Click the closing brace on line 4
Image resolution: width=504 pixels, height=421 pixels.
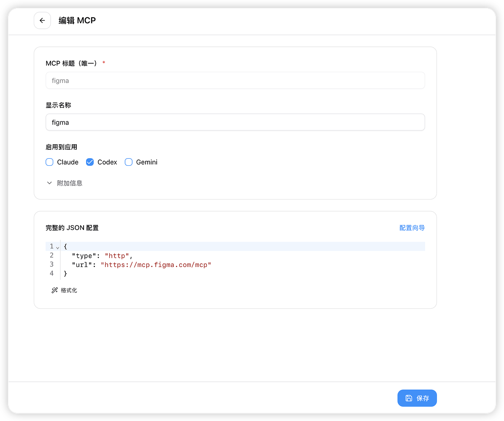65,273
